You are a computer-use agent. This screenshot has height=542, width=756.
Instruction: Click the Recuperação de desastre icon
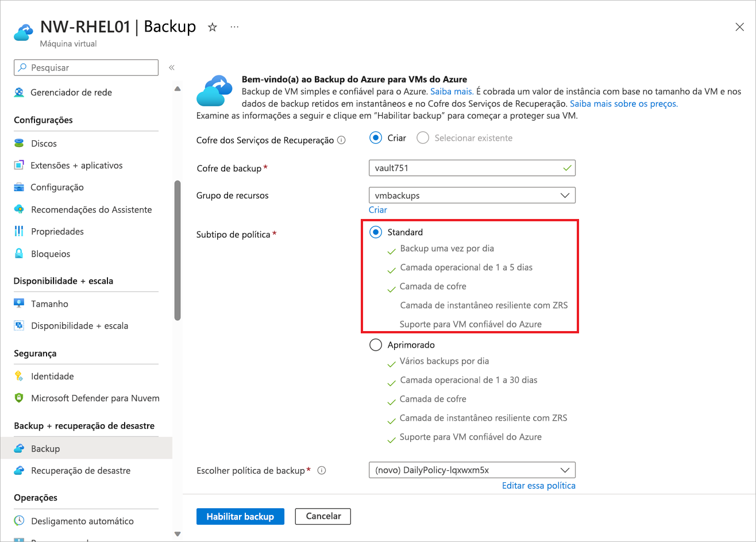pos(19,470)
